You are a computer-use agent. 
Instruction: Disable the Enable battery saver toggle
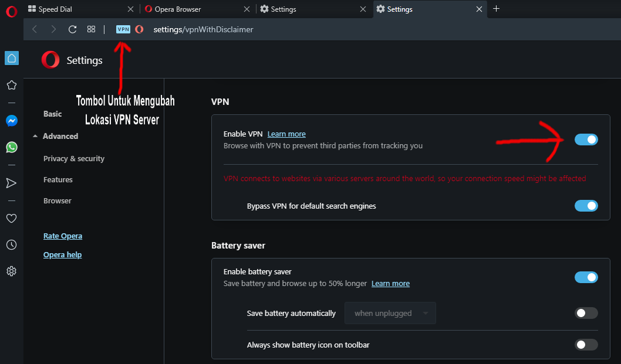586,277
